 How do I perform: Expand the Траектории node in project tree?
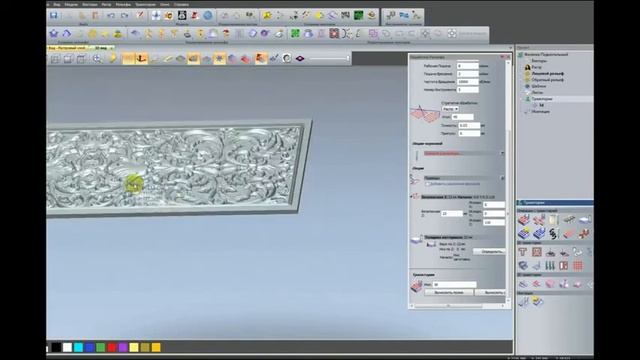tap(522, 99)
